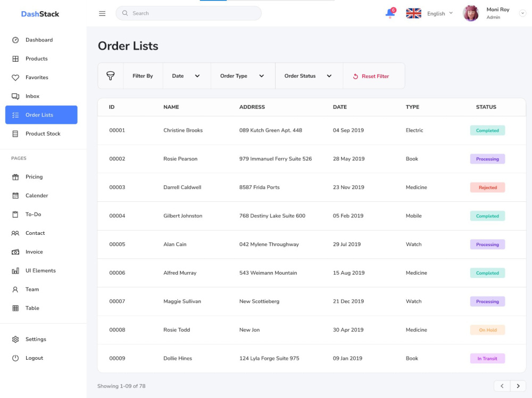Click name Maggie Sullivan
Image resolution: width=532 pixels, height=398 pixels.
click(182, 301)
